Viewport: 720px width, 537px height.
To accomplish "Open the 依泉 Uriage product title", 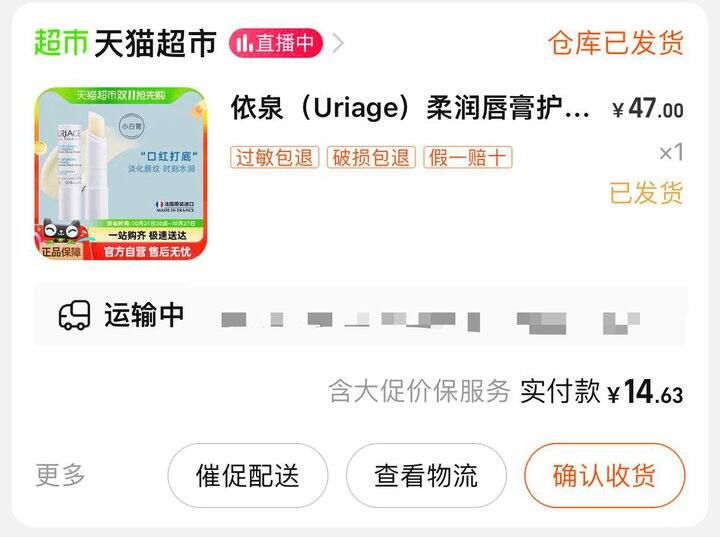I will coord(410,108).
